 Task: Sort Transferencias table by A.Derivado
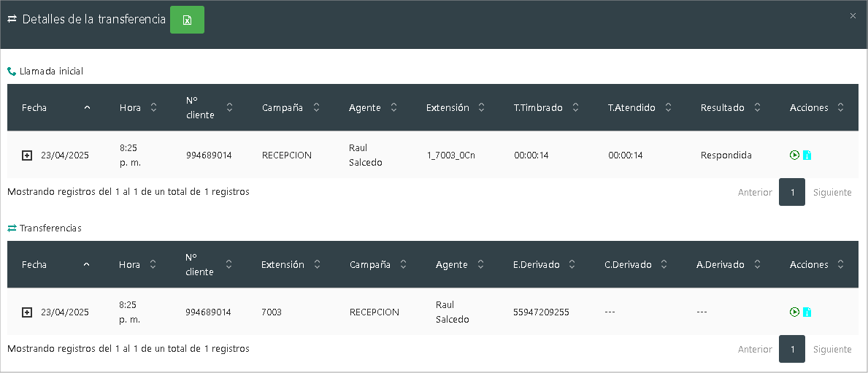click(729, 264)
